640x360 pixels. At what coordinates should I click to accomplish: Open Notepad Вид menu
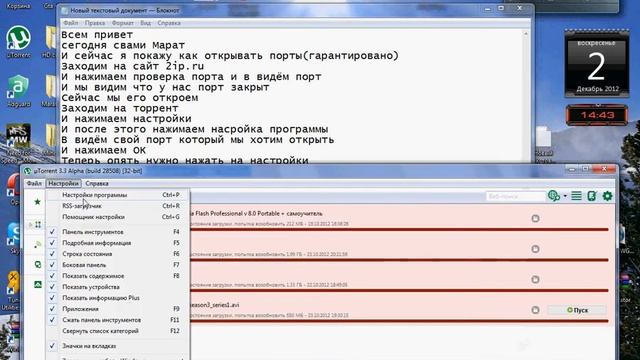(x=145, y=23)
